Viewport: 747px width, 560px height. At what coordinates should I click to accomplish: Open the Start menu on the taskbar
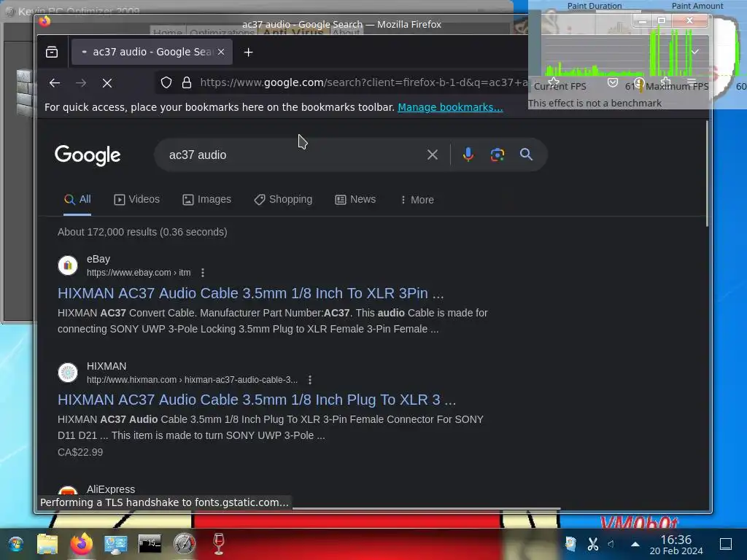point(16,544)
